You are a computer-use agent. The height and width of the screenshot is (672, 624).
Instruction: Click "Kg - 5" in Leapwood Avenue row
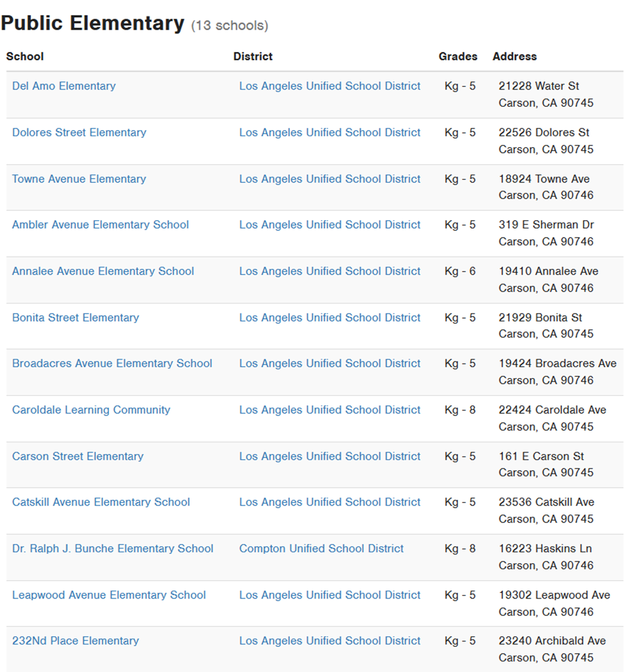[x=460, y=595]
